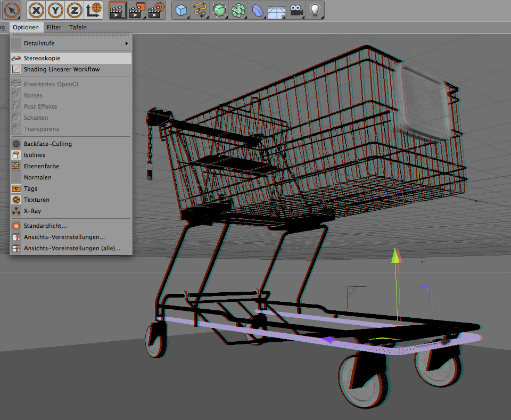The height and width of the screenshot is (420, 511).
Task: Select the spline pen tool
Action: 200,10
